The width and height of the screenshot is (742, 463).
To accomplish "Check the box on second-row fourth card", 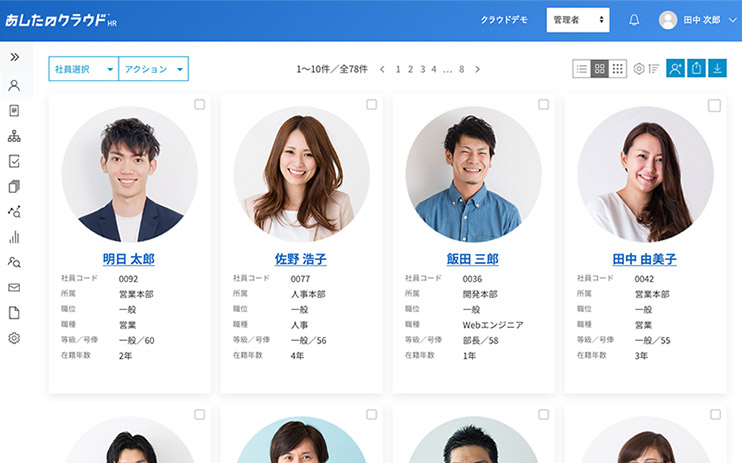I will click(715, 414).
